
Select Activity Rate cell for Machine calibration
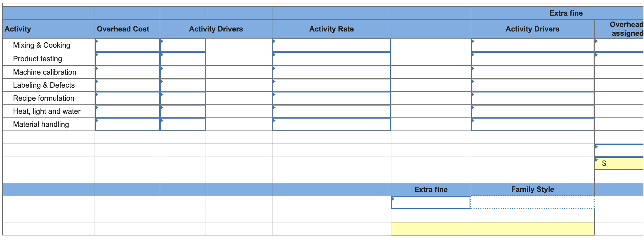click(x=332, y=72)
